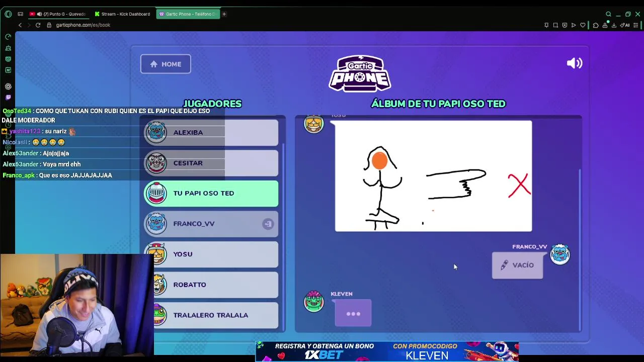Switch to Punto G - Quevedo YouTube tab

click(x=58, y=14)
